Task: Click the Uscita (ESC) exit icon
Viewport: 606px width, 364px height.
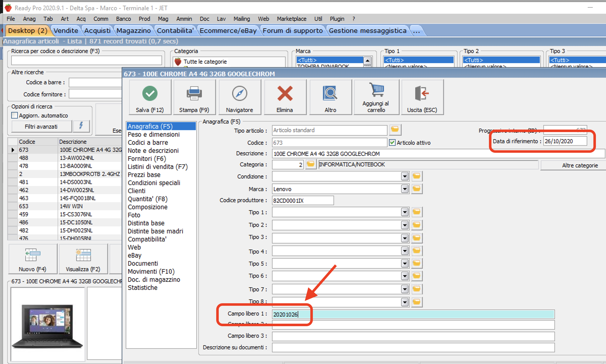Action: [x=422, y=94]
